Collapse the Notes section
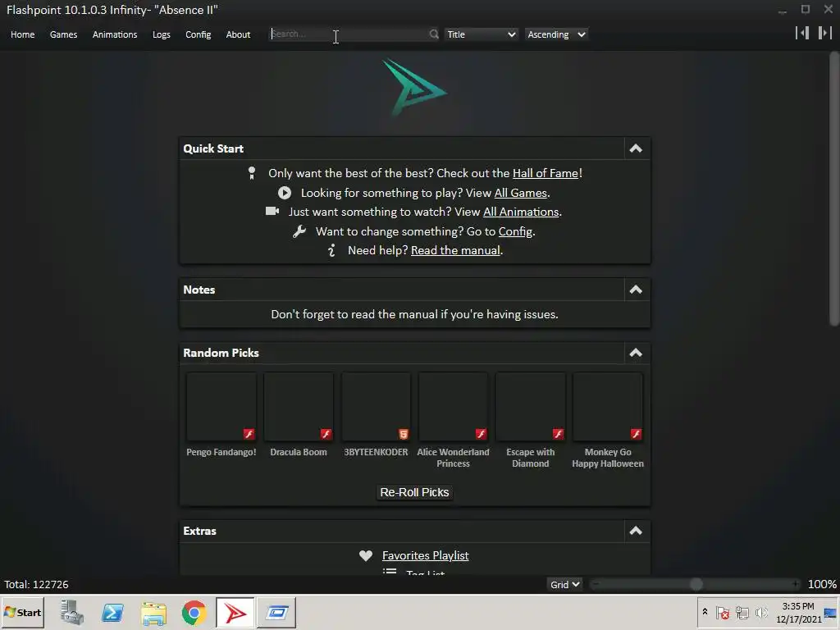Screen dimensions: 840x630 coord(636,290)
